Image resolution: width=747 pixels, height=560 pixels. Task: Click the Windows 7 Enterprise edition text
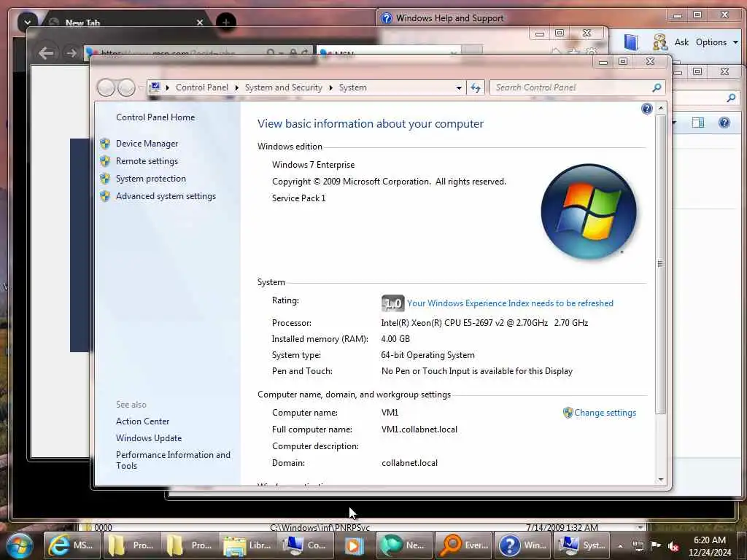(x=313, y=165)
